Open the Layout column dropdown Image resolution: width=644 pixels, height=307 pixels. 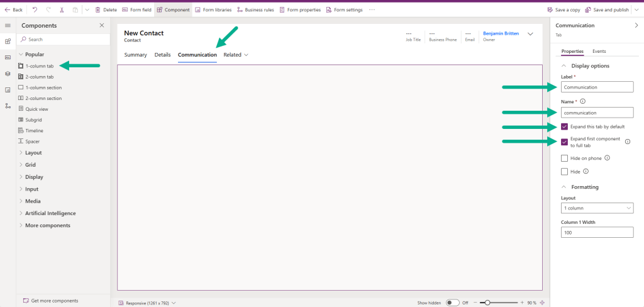click(597, 208)
